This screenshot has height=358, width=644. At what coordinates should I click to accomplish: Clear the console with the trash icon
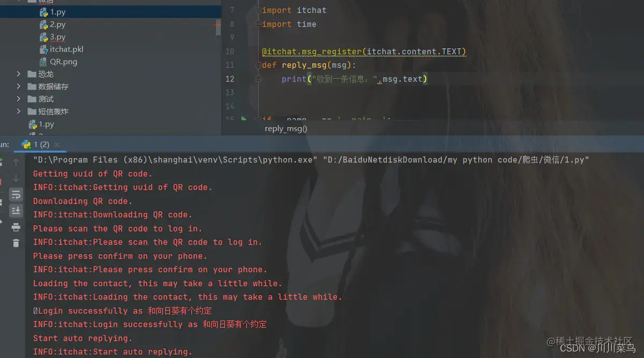pos(16,243)
